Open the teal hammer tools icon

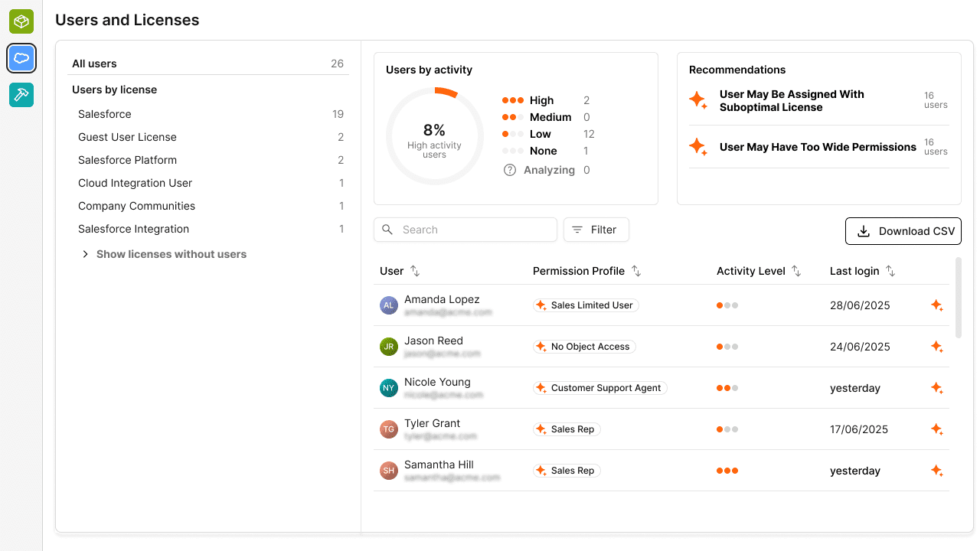point(21,95)
